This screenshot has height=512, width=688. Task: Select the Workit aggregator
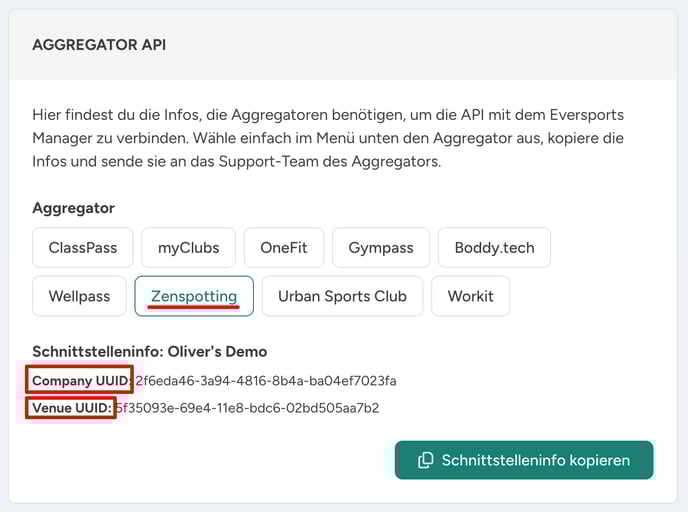click(470, 296)
